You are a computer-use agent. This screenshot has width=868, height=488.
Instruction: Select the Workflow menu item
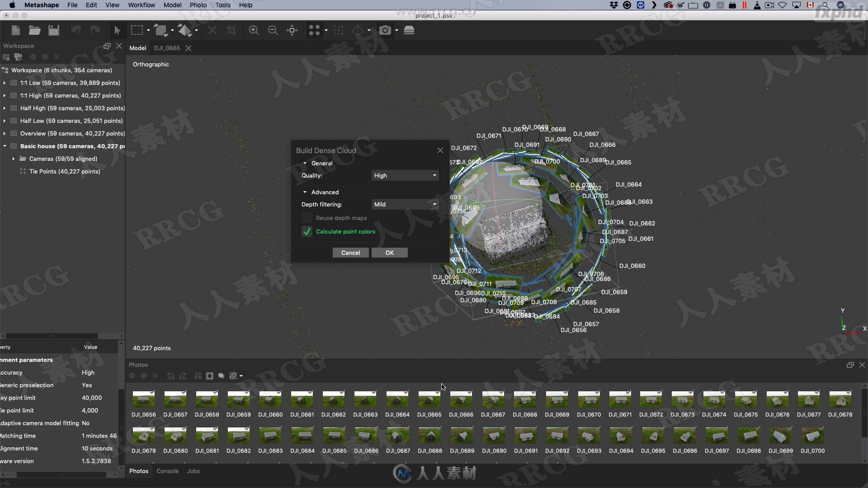click(x=142, y=5)
